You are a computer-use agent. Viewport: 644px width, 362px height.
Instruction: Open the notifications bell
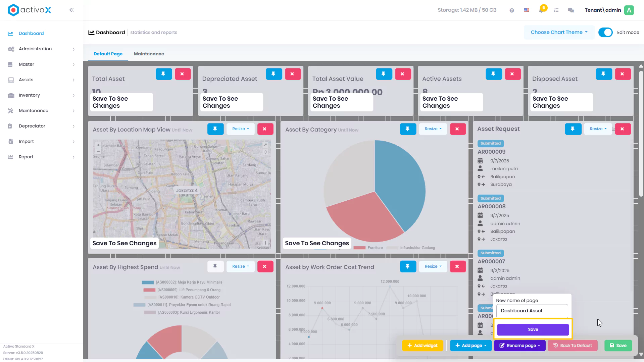(541, 10)
